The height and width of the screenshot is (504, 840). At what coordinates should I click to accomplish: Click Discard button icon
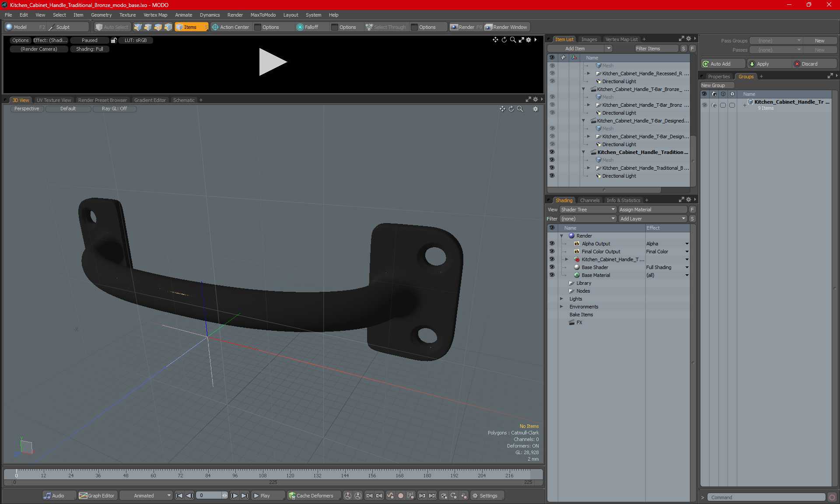click(x=797, y=64)
